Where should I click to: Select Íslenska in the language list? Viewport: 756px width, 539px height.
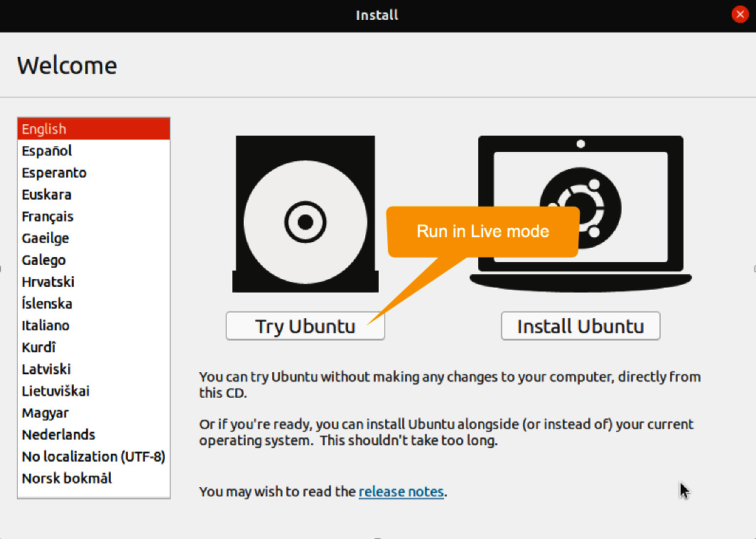94,303
